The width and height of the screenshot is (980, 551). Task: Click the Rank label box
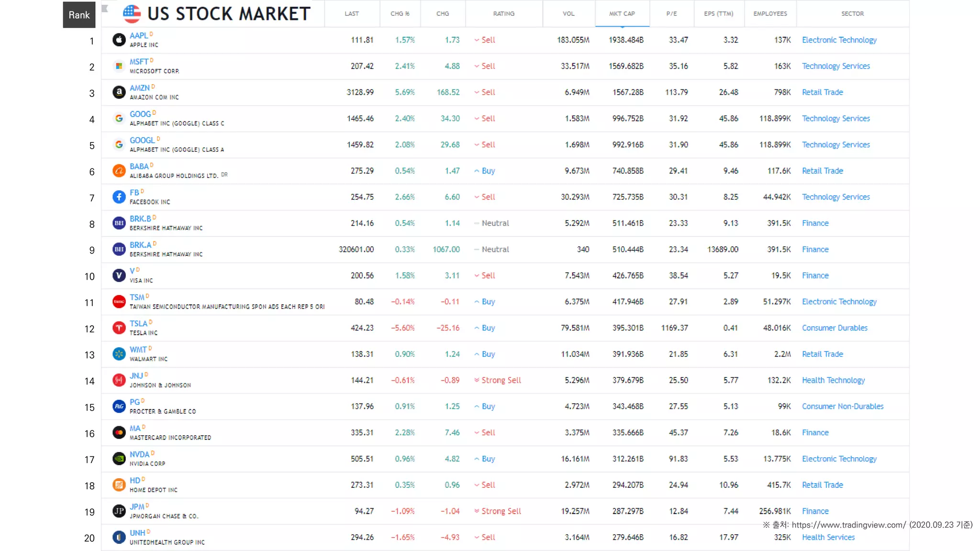tap(79, 15)
